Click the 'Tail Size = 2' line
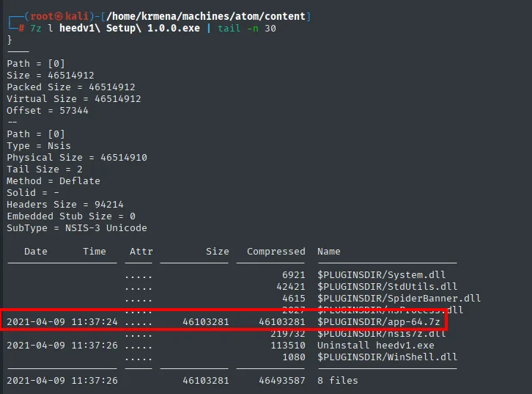Screen dimensions: 532x394 point(45,169)
